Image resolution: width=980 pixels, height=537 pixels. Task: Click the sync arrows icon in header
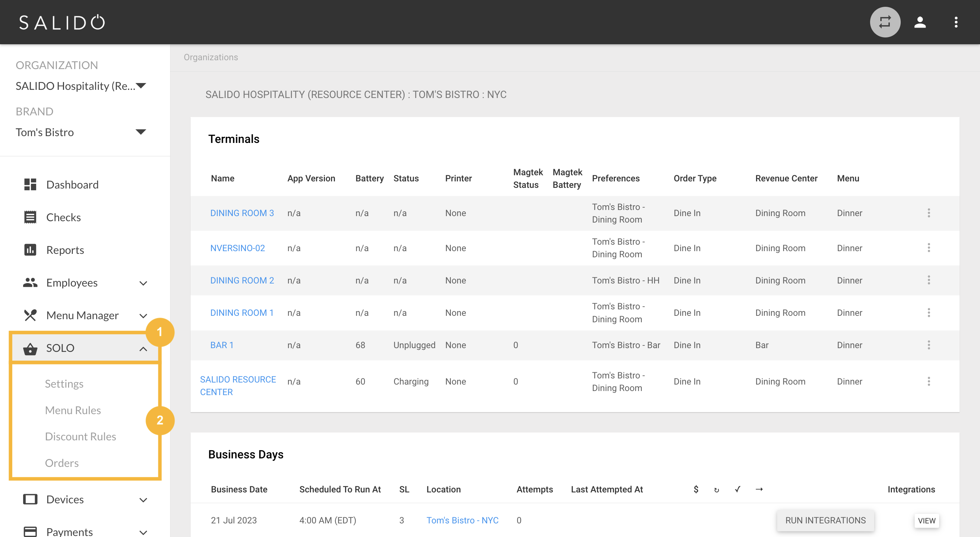(x=885, y=22)
